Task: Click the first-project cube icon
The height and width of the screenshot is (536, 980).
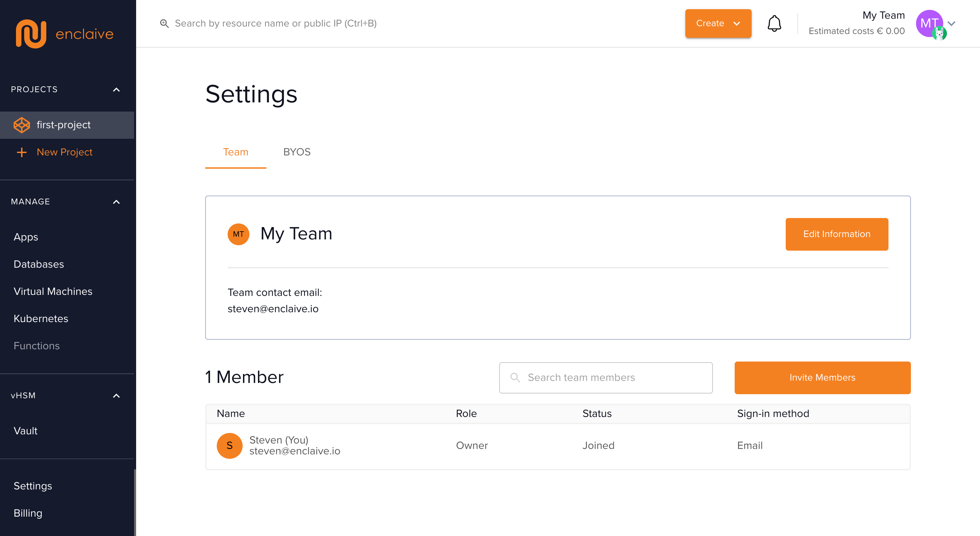Action: [22, 125]
